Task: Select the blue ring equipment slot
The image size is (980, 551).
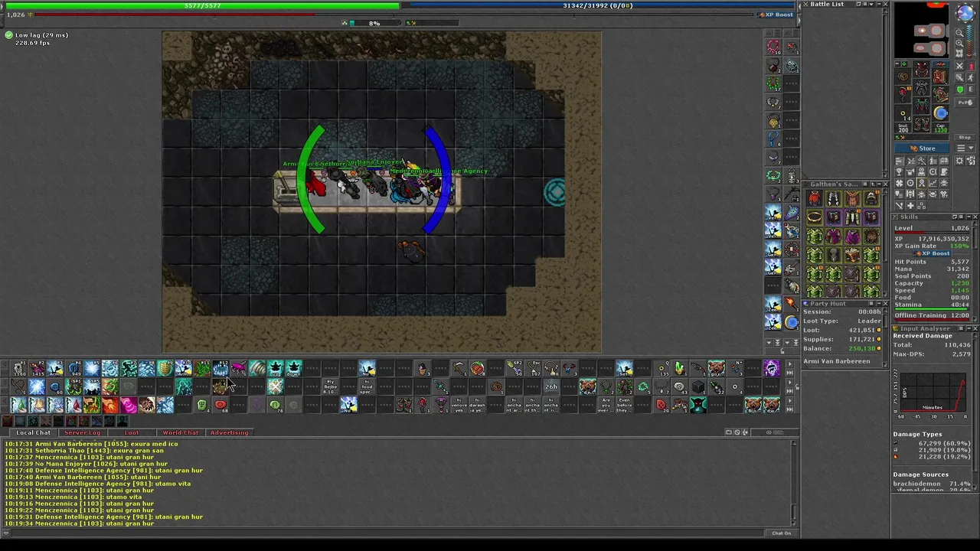Action: point(941,113)
